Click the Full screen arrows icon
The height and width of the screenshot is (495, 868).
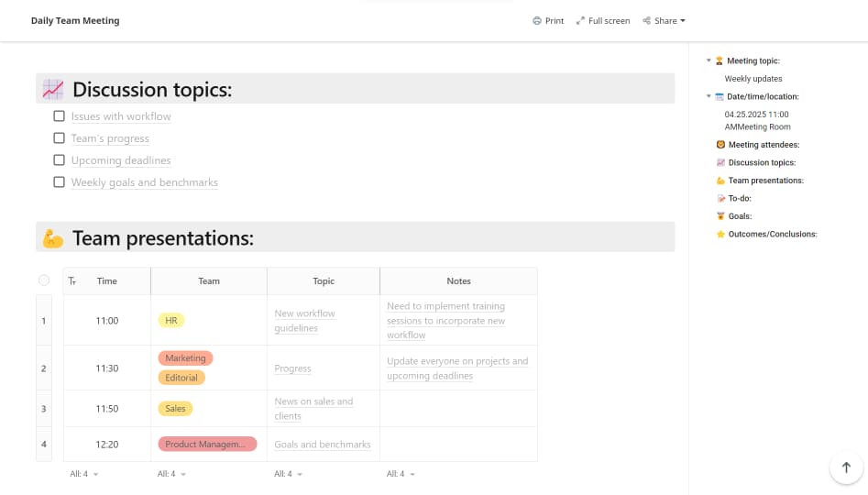click(580, 21)
